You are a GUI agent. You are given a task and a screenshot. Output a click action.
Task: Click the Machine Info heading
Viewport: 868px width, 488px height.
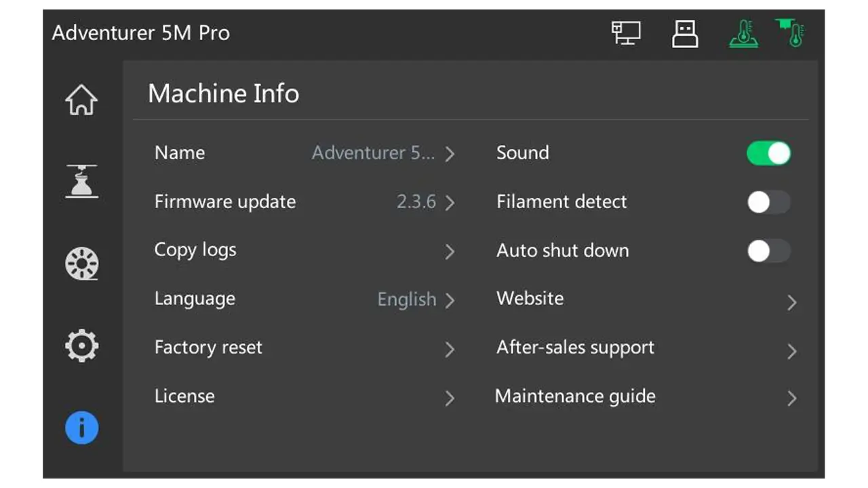point(224,94)
